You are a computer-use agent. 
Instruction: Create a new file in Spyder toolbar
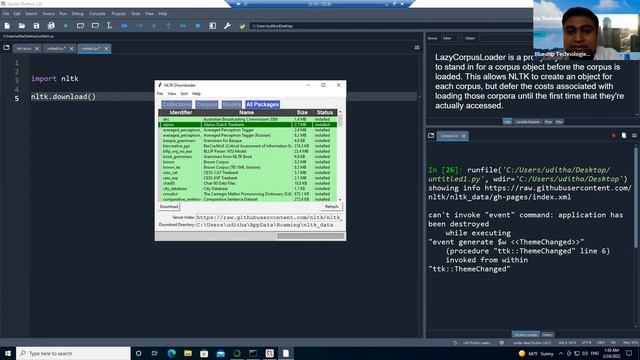pos(7,26)
